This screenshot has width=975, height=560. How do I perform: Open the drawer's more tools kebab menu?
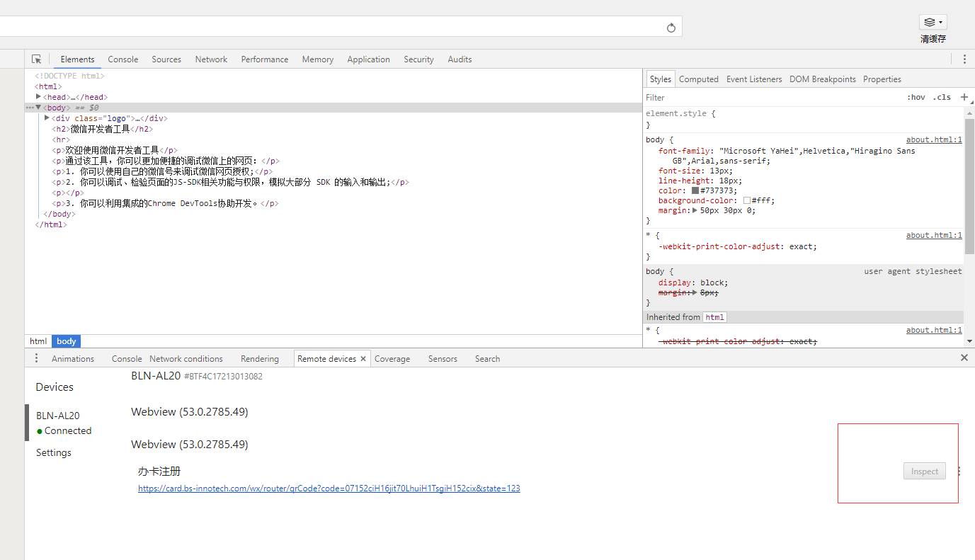(x=36, y=358)
